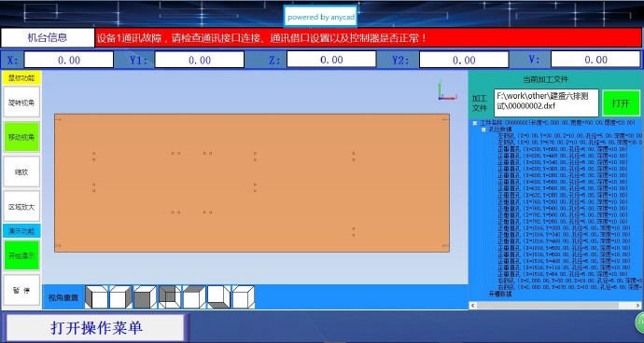Image resolution: width=644 pixels, height=343 pixels.
Task: Select the left-face shaded view cube
Action: point(96,297)
